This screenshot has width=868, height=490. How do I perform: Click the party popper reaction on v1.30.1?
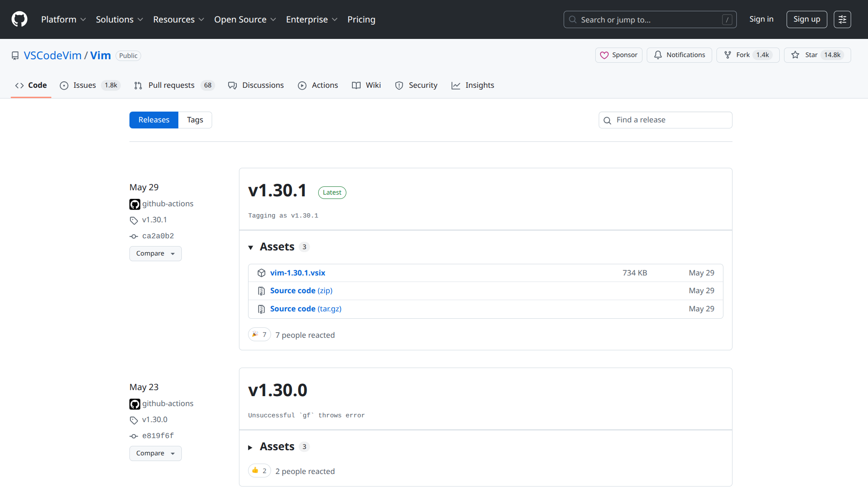coord(259,335)
